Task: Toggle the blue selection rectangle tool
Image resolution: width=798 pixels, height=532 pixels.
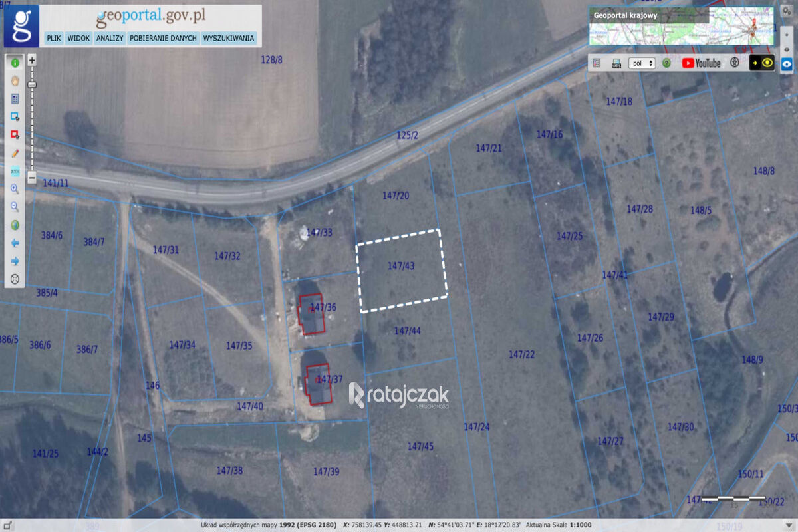Action: pos(14,116)
